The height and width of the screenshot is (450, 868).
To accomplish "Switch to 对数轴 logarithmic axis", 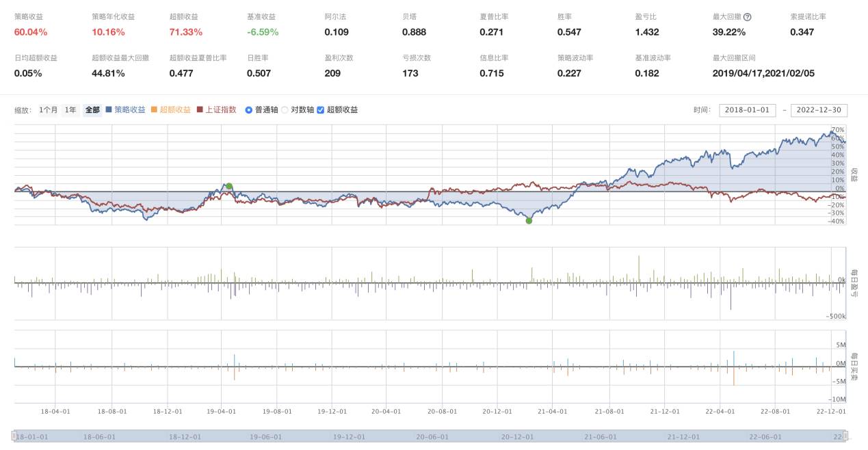I will (x=285, y=110).
